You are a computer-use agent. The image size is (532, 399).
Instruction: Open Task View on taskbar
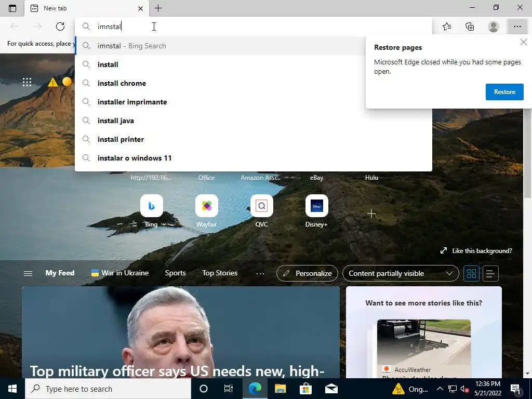[x=229, y=389]
